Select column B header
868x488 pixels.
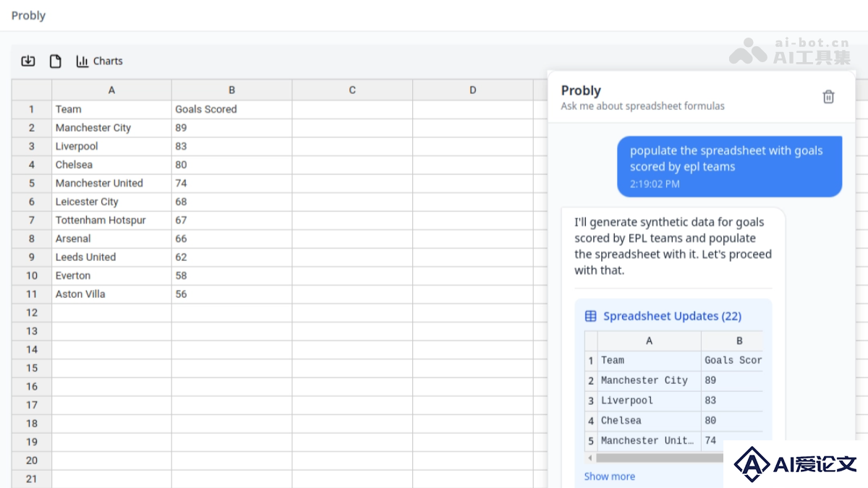[x=231, y=90]
